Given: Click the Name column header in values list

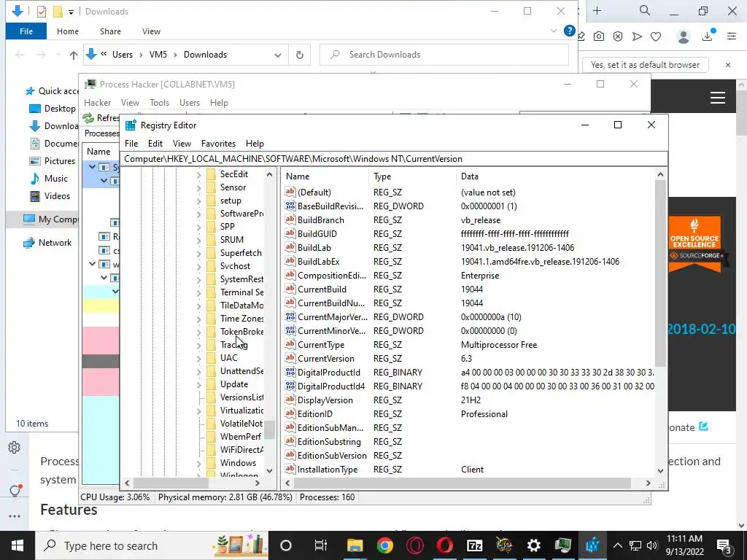Looking at the screenshot, I should click(x=325, y=176).
